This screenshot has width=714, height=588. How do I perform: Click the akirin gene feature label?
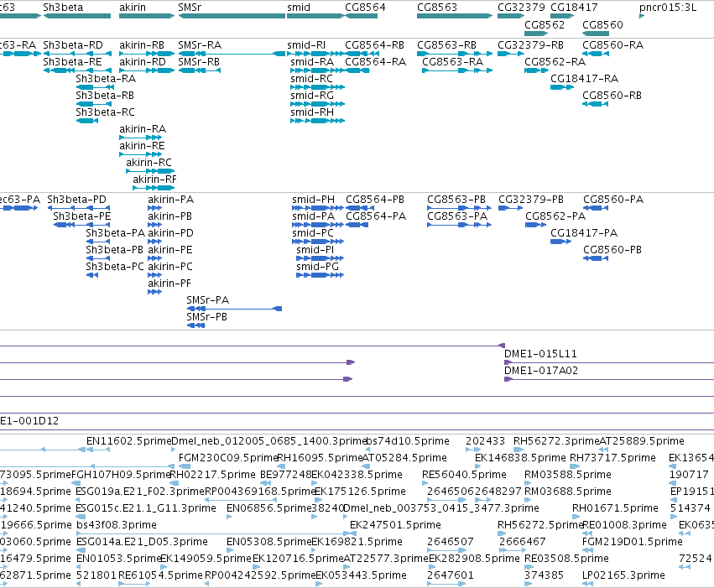[132, 8]
